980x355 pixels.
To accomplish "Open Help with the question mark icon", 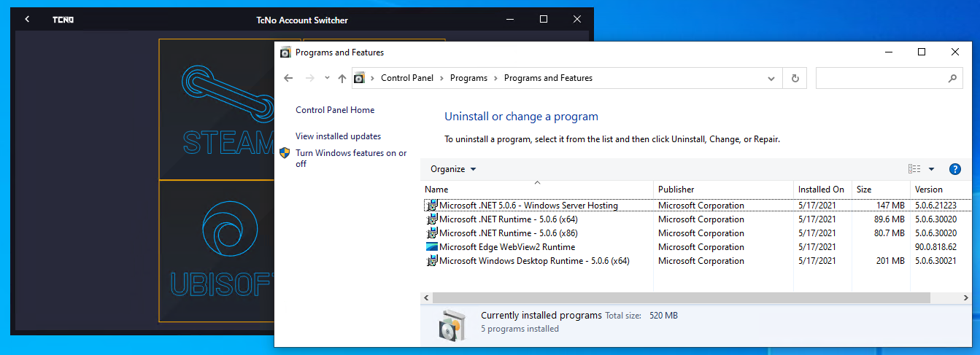I will pos(954,169).
